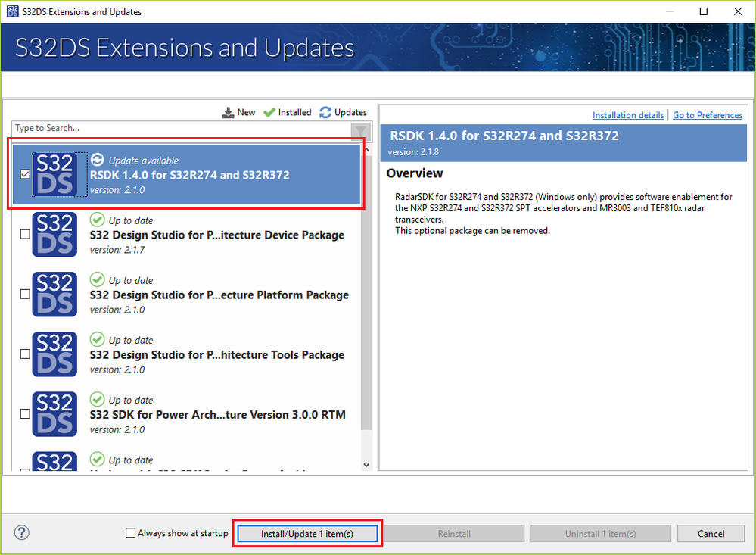The height and width of the screenshot is (555, 756).
Task: Maximize the S32DS Extensions and Updates window
Action: [x=704, y=11]
